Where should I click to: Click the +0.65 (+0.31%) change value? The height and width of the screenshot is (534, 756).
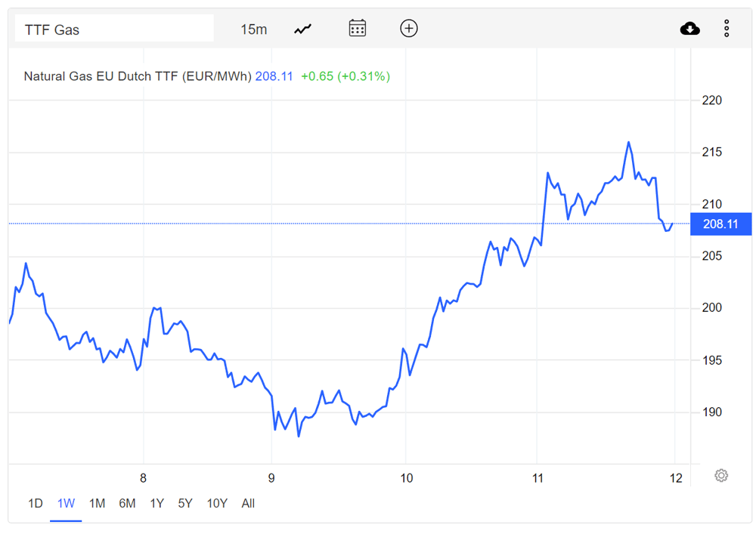[345, 76]
